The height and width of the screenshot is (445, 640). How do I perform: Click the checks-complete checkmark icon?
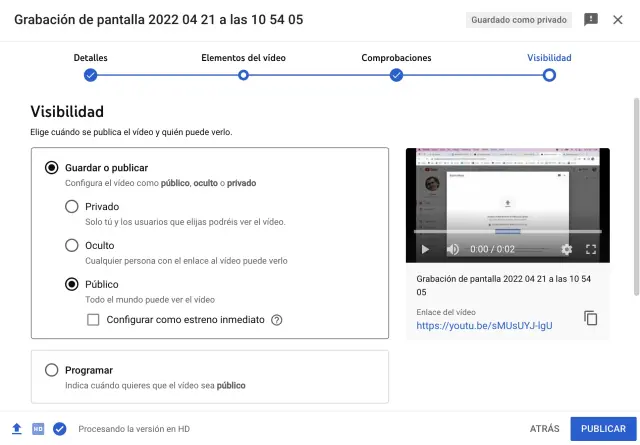(x=60, y=429)
